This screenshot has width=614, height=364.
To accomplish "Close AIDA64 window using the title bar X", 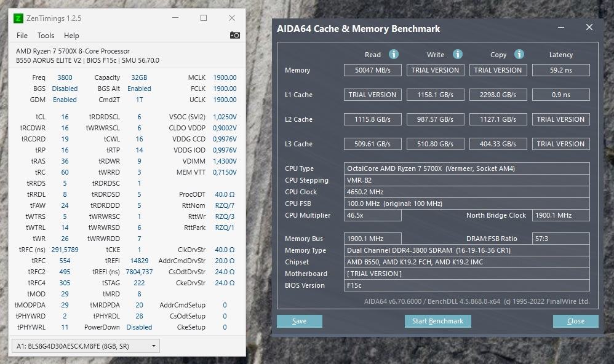I will (x=589, y=27).
